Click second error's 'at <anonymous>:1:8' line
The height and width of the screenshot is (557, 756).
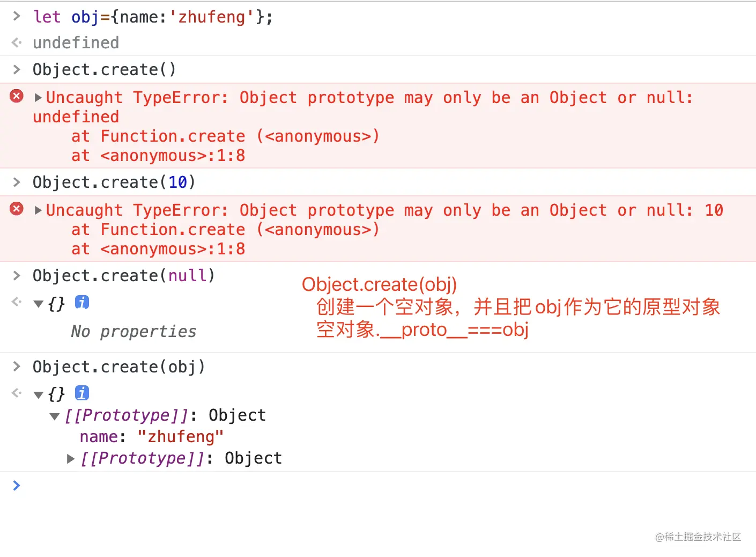158,249
